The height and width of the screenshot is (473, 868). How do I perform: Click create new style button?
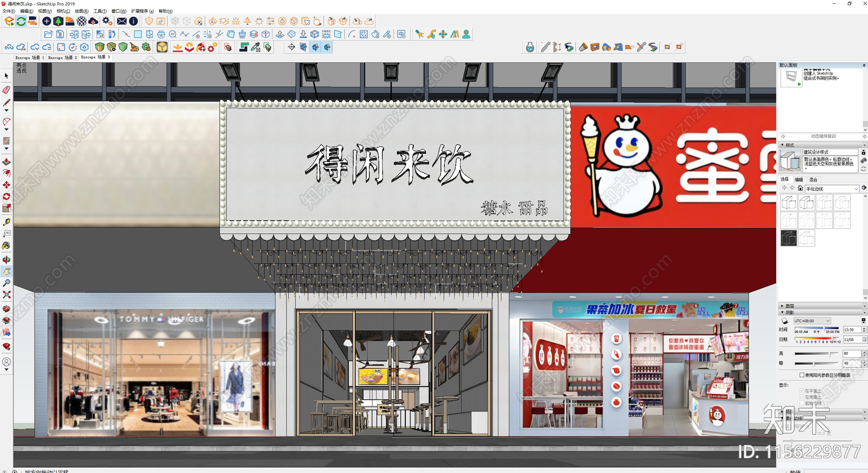(864, 161)
